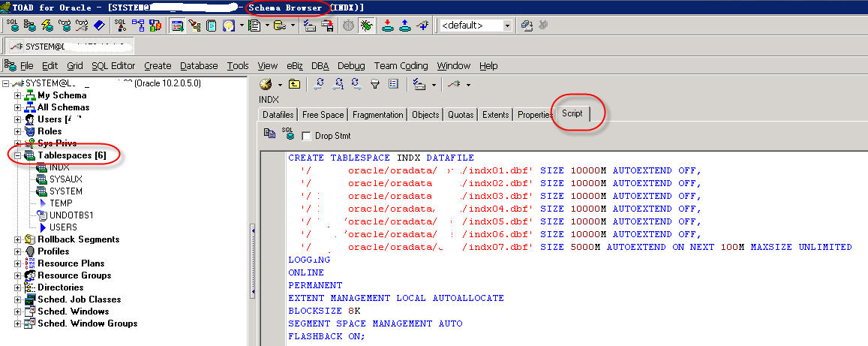Send script to SQL editor icon
868x346 pixels.
tap(287, 134)
